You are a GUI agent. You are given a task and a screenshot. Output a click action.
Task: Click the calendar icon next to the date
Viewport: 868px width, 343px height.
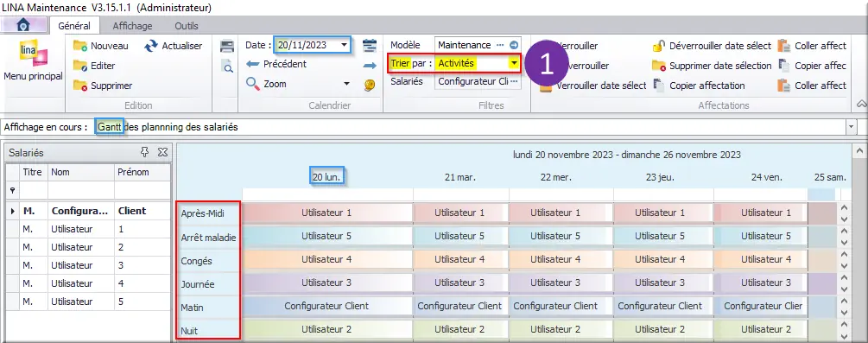[x=370, y=46]
